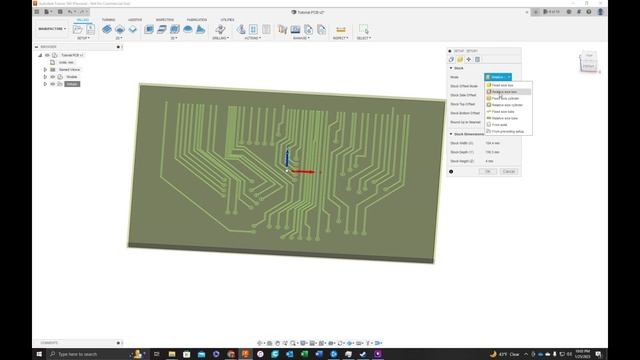The width and height of the screenshot is (640, 360).
Task: Click Cancel in the Setup dialog
Action: coord(509,171)
